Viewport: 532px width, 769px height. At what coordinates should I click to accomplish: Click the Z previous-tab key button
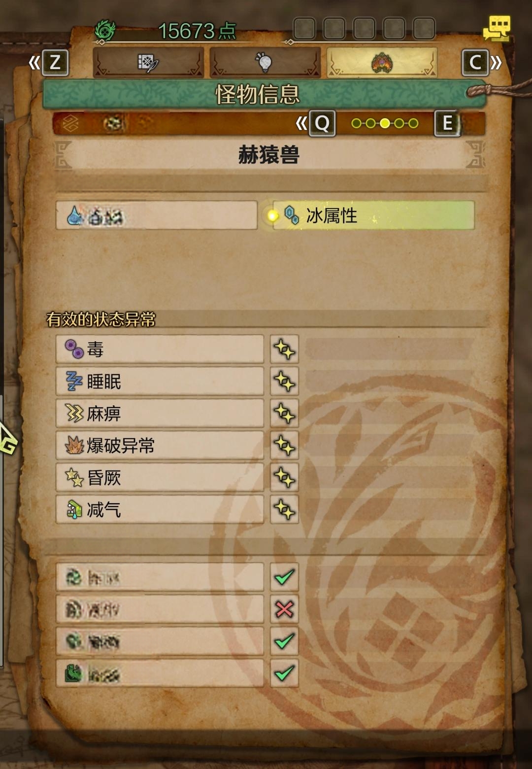click(x=55, y=63)
